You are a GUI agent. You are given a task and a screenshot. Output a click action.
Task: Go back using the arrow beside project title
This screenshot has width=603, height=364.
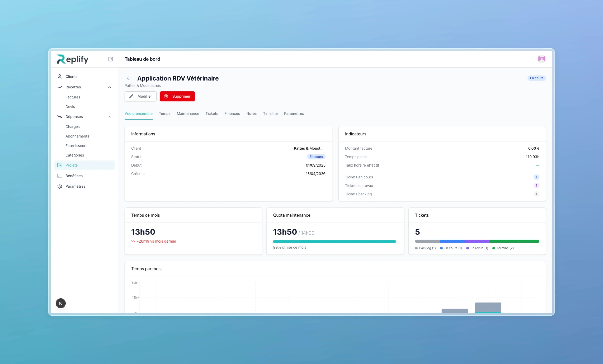(x=129, y=78)
